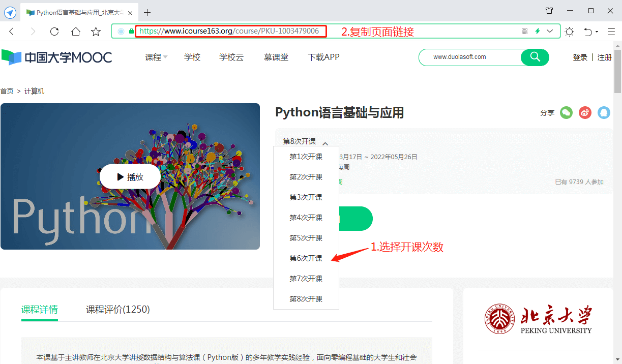Click the 计算机 breadcrumb link

coord(35,91)
